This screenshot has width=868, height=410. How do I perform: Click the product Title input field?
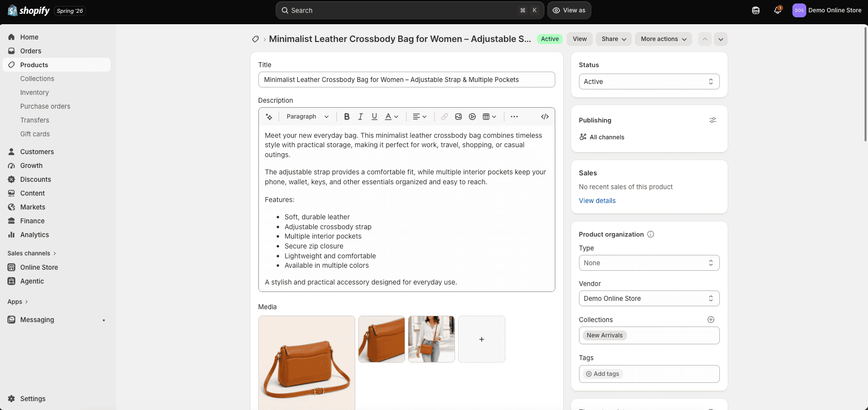pos(407,80)
